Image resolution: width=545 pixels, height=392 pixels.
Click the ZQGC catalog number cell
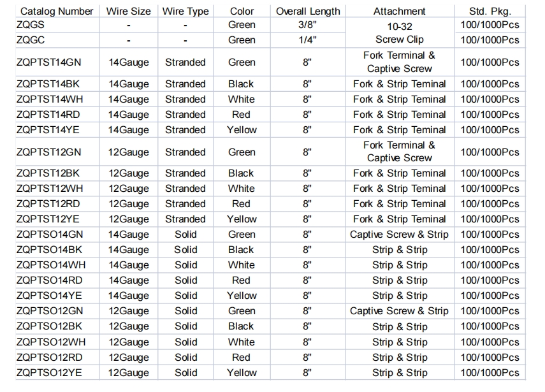[x=31, y=40]
